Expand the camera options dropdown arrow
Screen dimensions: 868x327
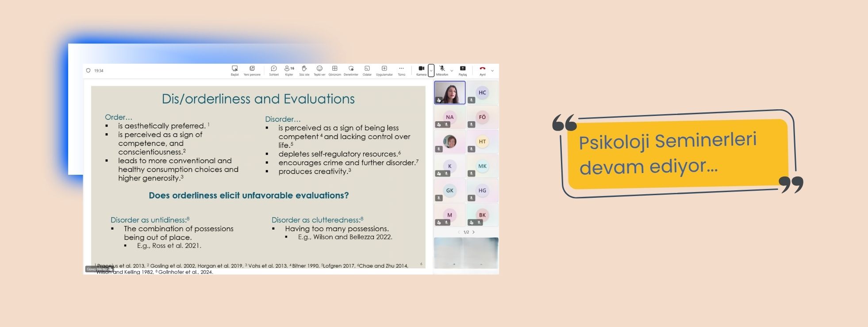click(x=431, y=71)
